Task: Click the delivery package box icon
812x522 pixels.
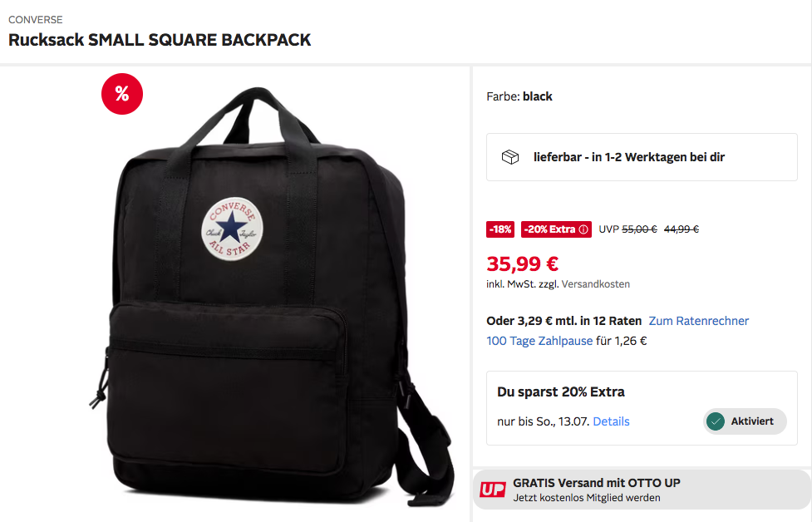Action: tap(510, 157)
